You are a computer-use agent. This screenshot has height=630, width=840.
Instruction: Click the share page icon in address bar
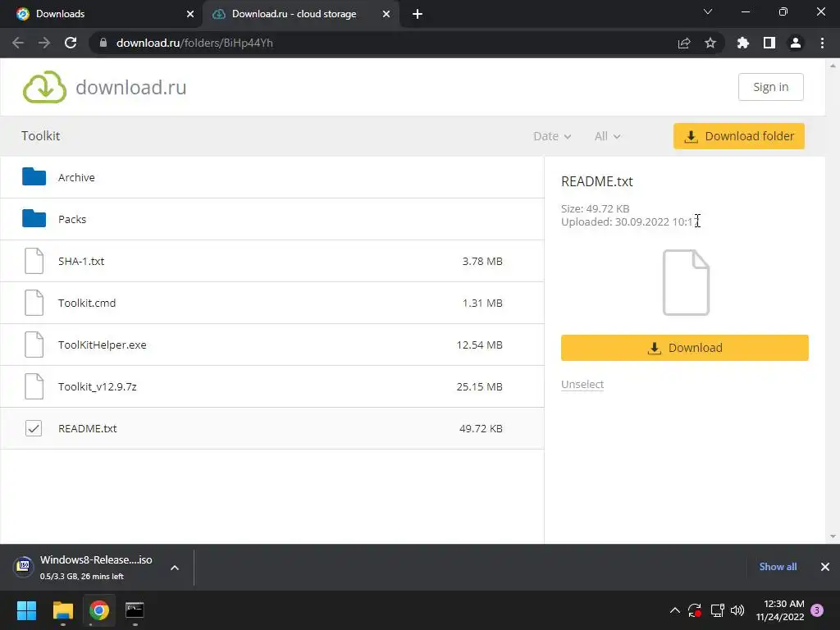click(x=684, y=43)
